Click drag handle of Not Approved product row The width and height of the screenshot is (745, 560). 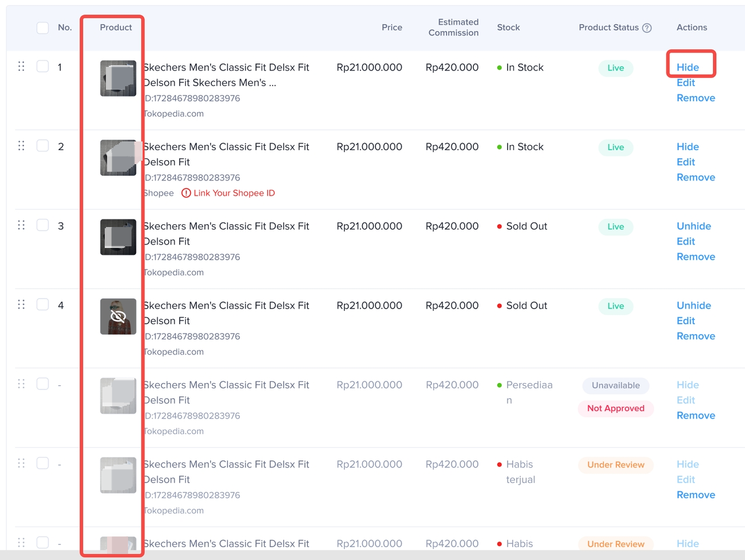coord(22,384)
